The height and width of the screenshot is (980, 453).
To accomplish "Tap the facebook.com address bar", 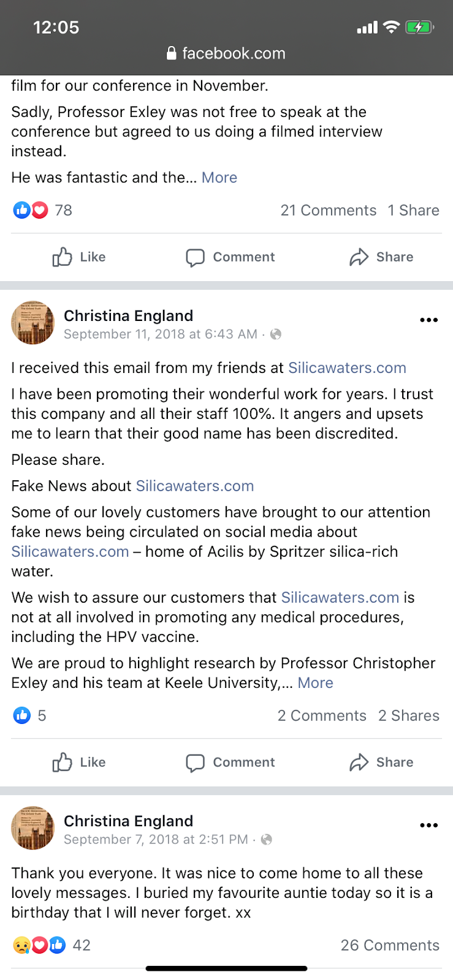I will coord(226,53).
